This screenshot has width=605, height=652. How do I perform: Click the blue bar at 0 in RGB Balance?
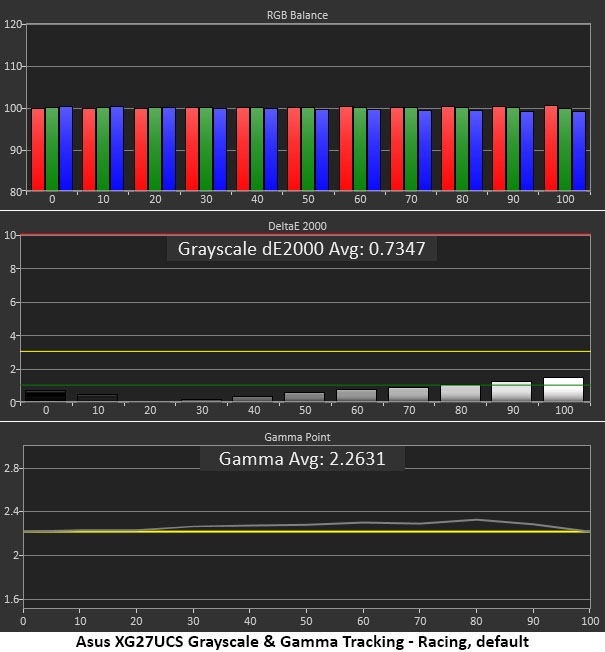coord(66,148)
